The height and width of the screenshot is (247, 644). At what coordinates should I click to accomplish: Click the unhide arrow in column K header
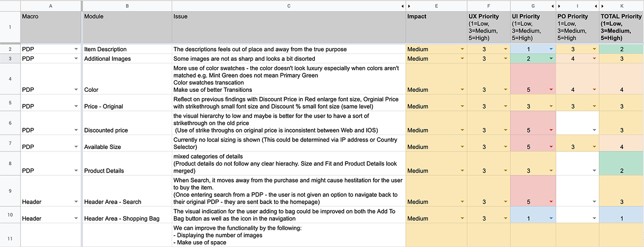603,6
